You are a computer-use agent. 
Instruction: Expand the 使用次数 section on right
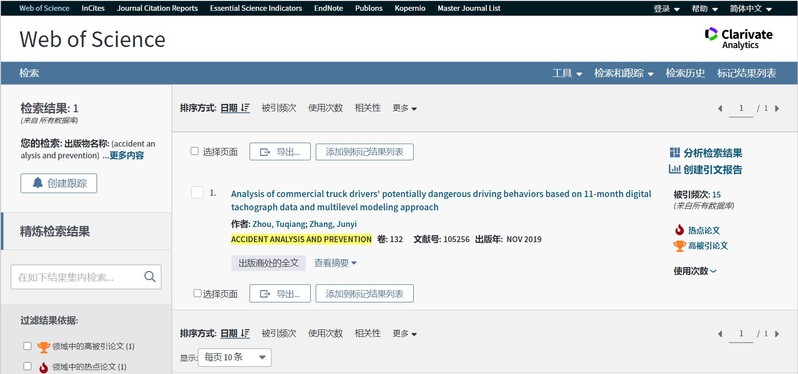[695, 271]
